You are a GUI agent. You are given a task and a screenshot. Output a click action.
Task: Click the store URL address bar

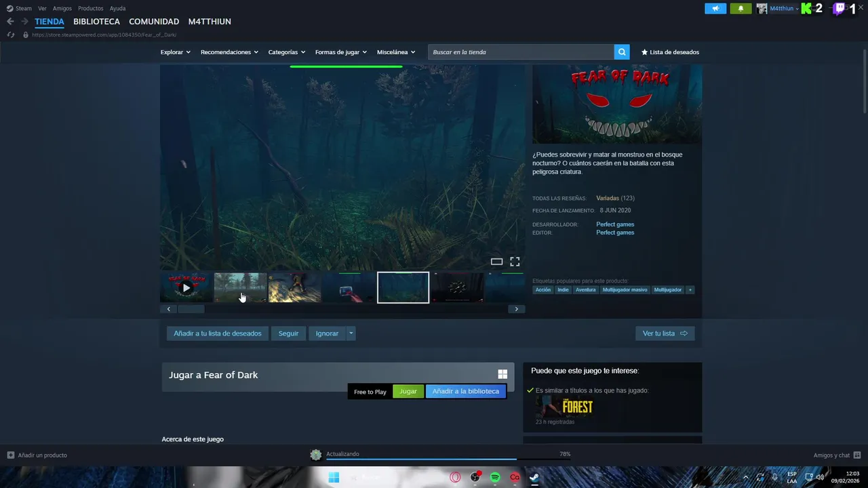point(104,35)
